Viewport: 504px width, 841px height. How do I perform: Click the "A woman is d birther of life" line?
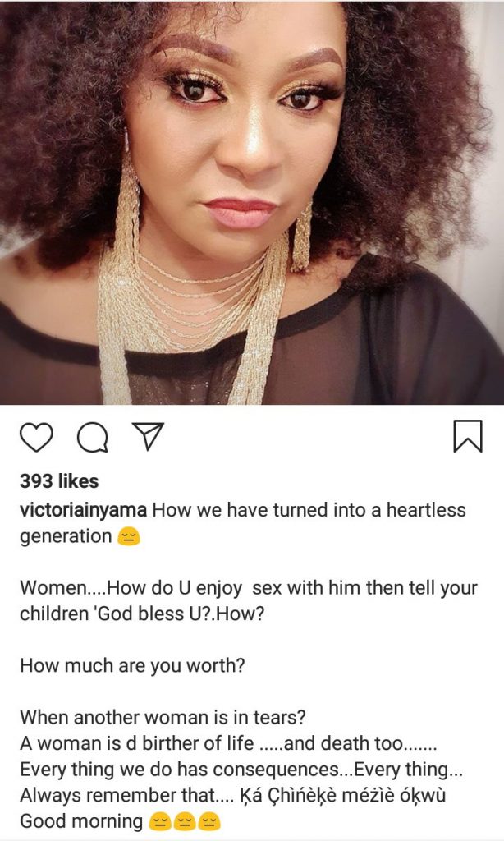pos(164,743)
